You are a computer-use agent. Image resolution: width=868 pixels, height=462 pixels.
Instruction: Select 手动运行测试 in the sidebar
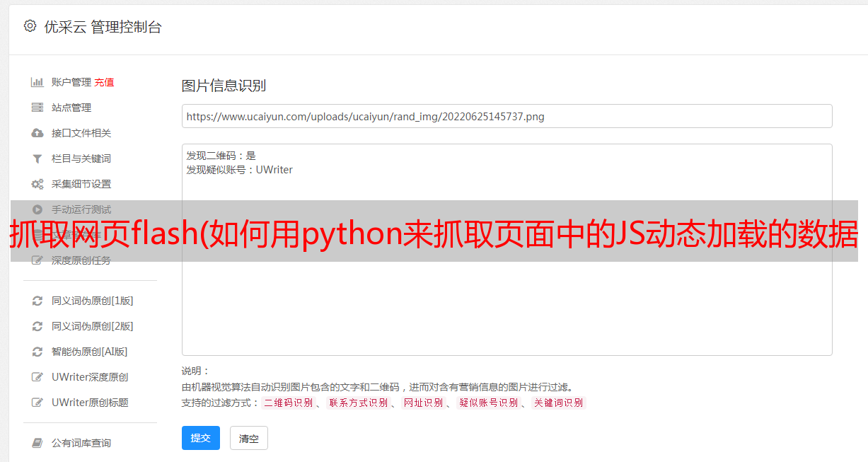(x=81, y=209)
